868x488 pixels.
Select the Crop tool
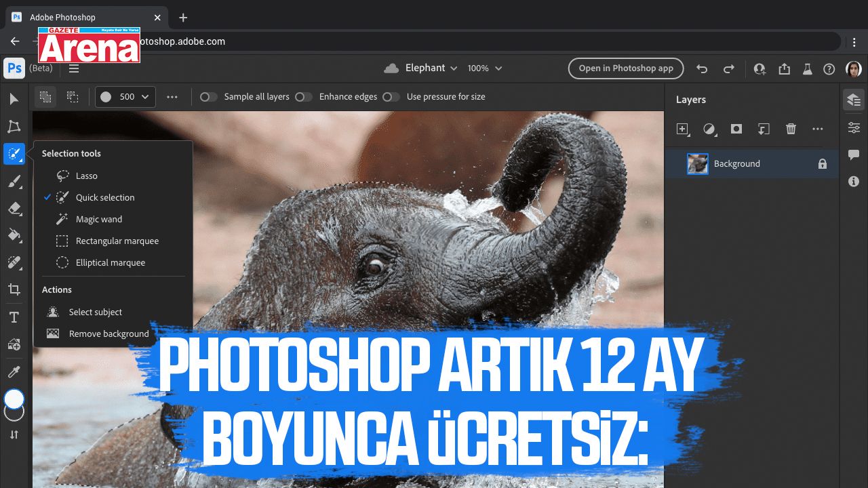click(14, 290)
